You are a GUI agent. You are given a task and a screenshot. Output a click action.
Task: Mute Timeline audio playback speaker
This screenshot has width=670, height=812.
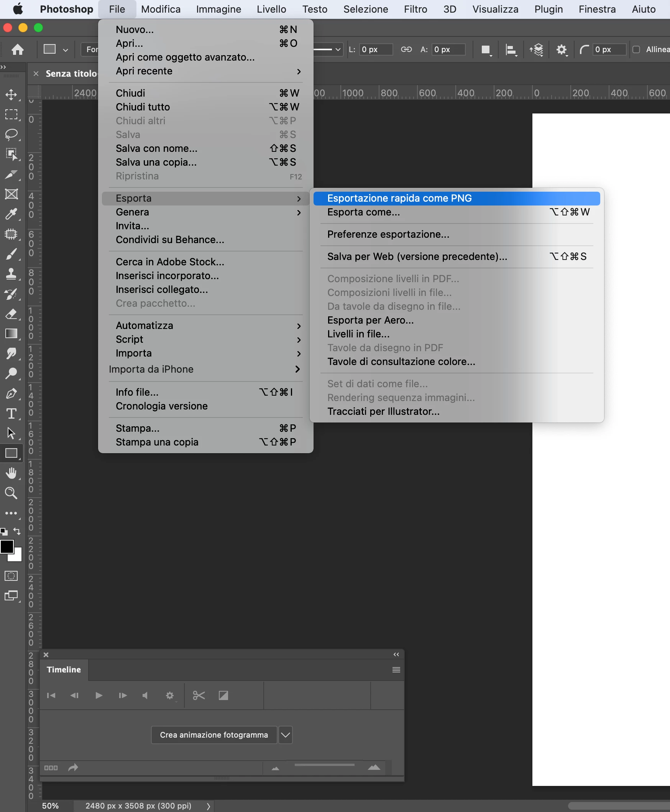tap(145, 695)
